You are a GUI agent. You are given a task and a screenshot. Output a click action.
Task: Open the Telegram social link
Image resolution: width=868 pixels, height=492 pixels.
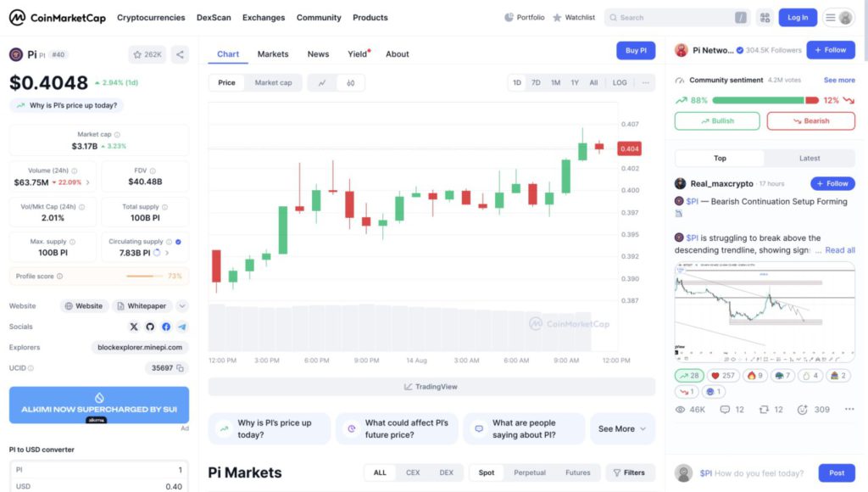(182, 327)
